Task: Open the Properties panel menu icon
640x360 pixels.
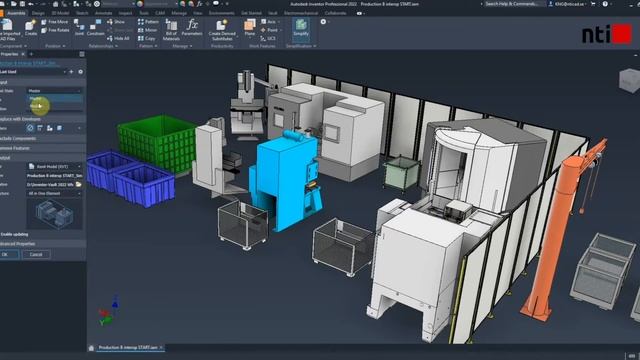Action: [x=82, y=54]
